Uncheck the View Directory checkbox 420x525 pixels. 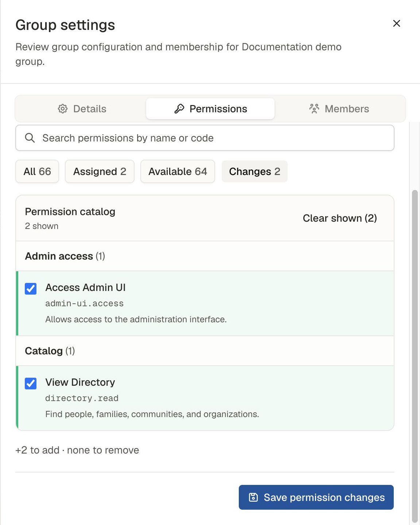31,384
